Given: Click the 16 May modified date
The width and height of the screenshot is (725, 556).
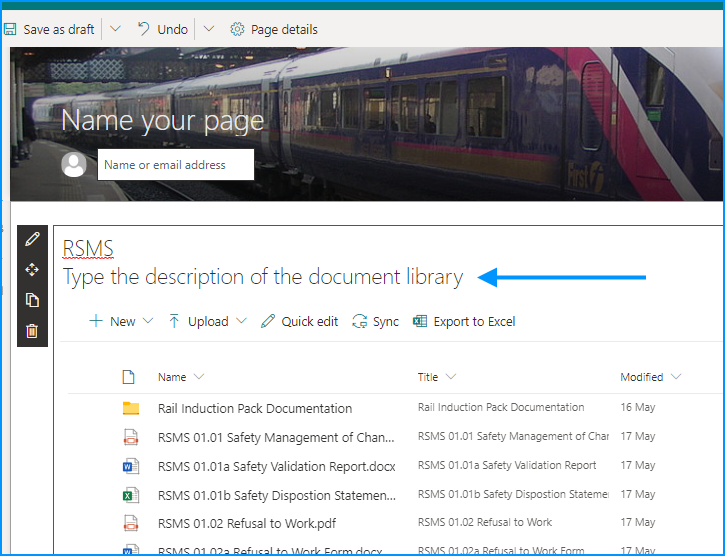Looking at the screenshot, I should click(x=638, y=407).
